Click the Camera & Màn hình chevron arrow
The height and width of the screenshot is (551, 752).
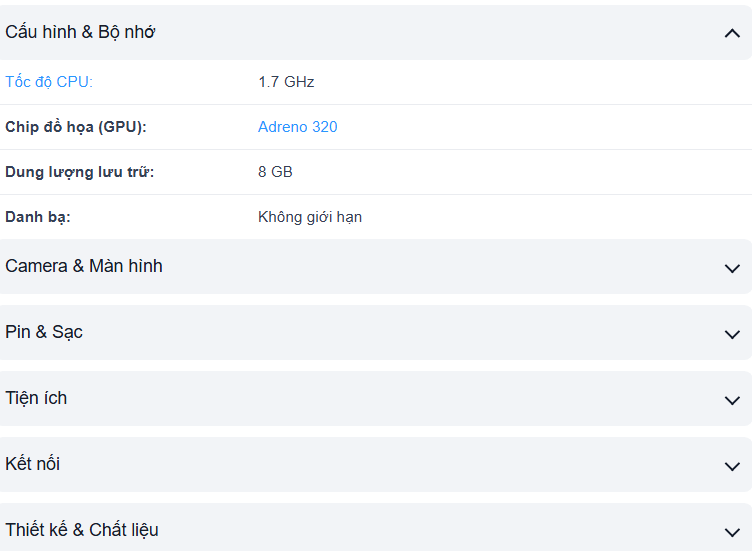point(732,268)
